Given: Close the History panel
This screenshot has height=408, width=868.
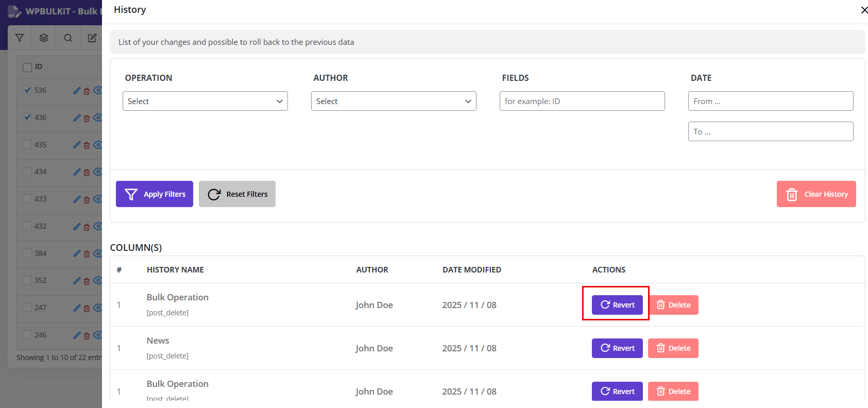Looking at the screenshot, I should pos(864,10).
